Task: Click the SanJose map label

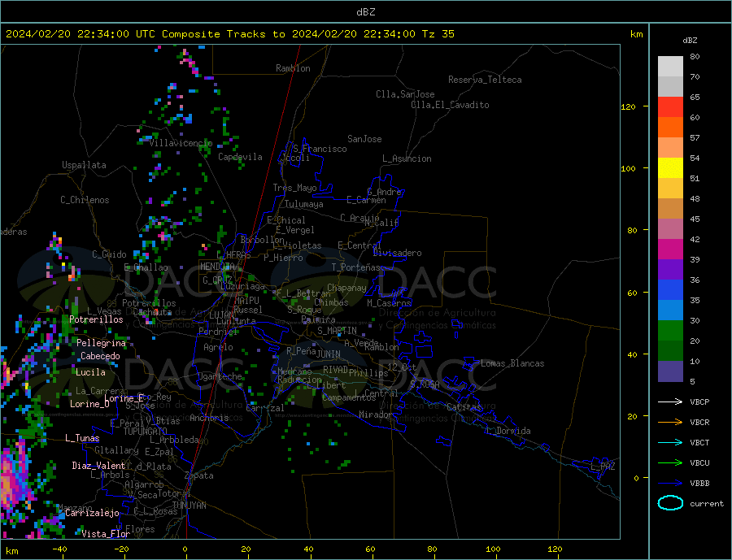Action: pyautogui.click(x=364, y=139)
